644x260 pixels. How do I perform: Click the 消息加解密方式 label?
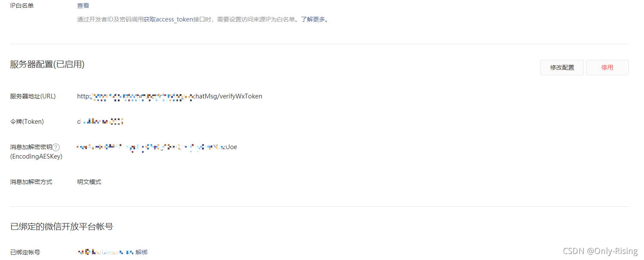tap(31, 182)
